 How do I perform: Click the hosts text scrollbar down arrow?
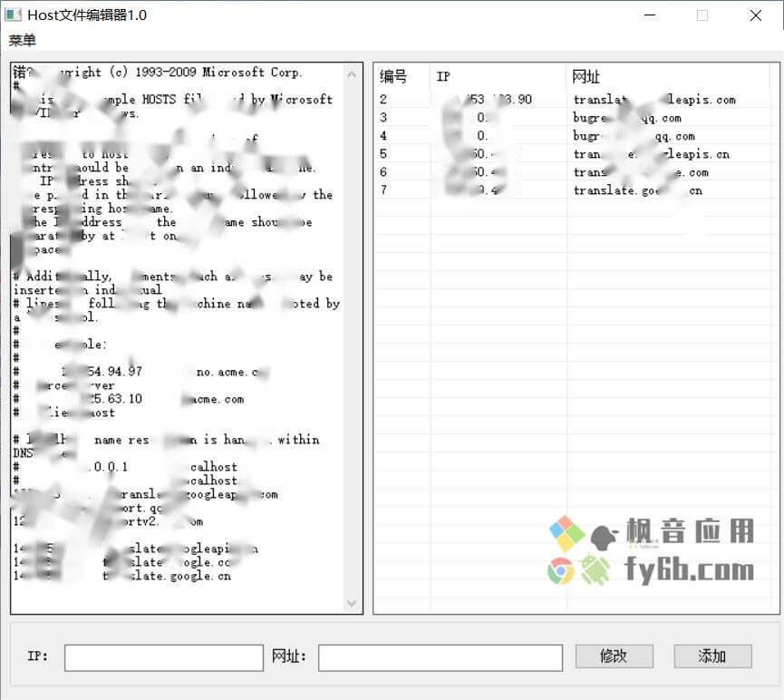point(352,603)
